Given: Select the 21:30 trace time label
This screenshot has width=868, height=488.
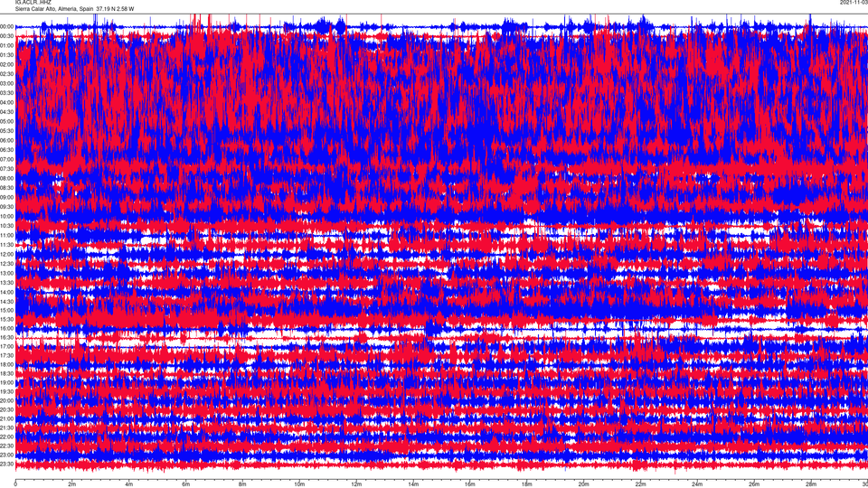Looking at the screenshot, I should 6,427.
